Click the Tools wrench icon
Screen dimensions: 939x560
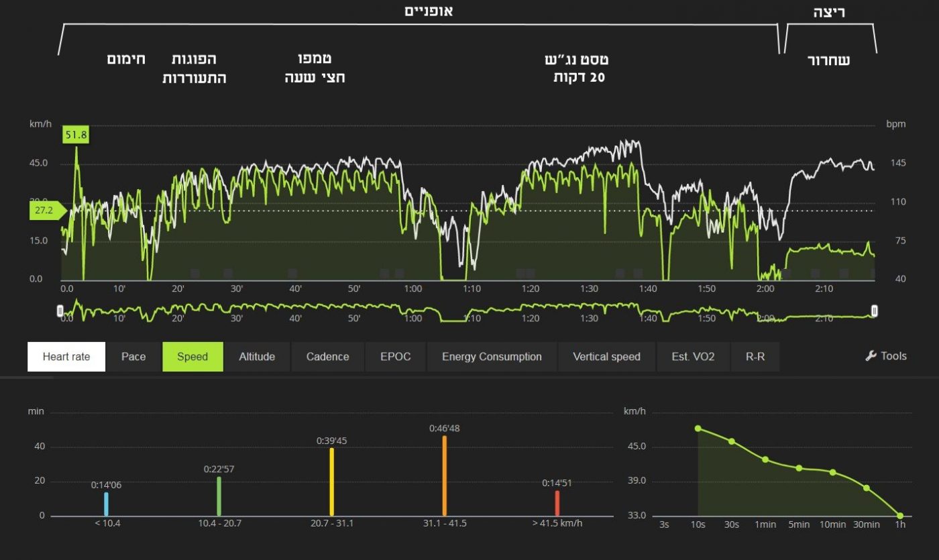[x=871, y=356]
